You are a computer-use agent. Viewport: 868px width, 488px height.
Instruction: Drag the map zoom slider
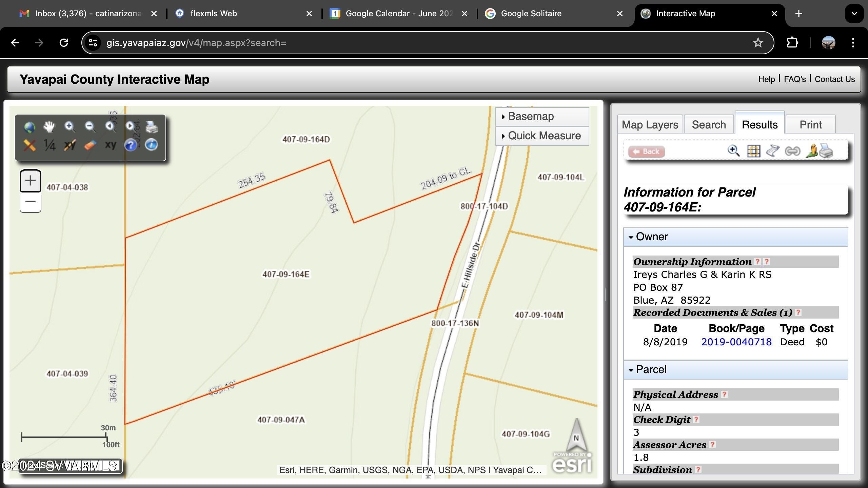point(30,190)
